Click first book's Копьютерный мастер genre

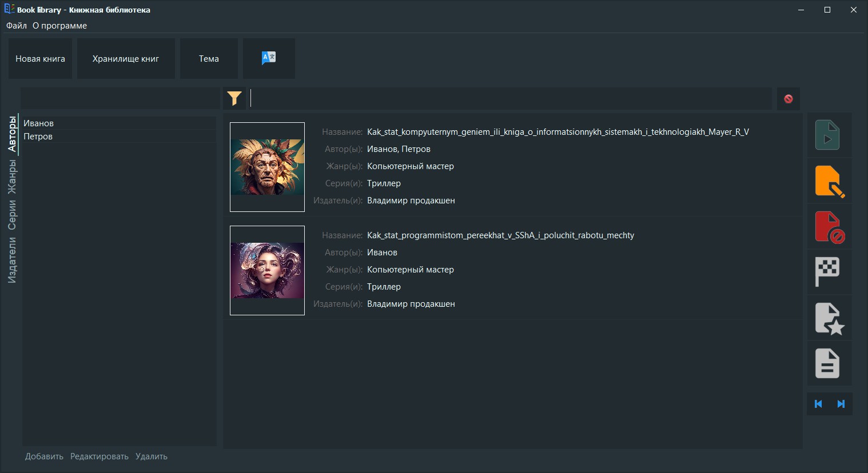pyautogui.click(x=411, y=166)
